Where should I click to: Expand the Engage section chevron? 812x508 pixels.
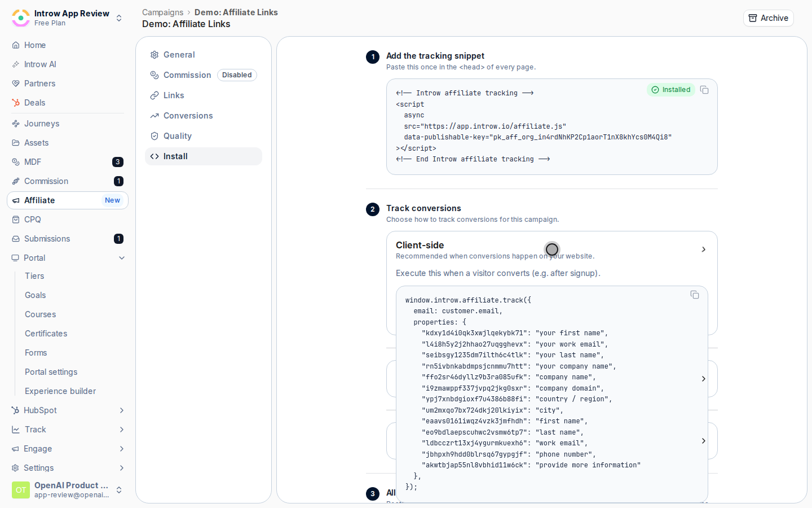pyautogui.click(x=122, y=449)
